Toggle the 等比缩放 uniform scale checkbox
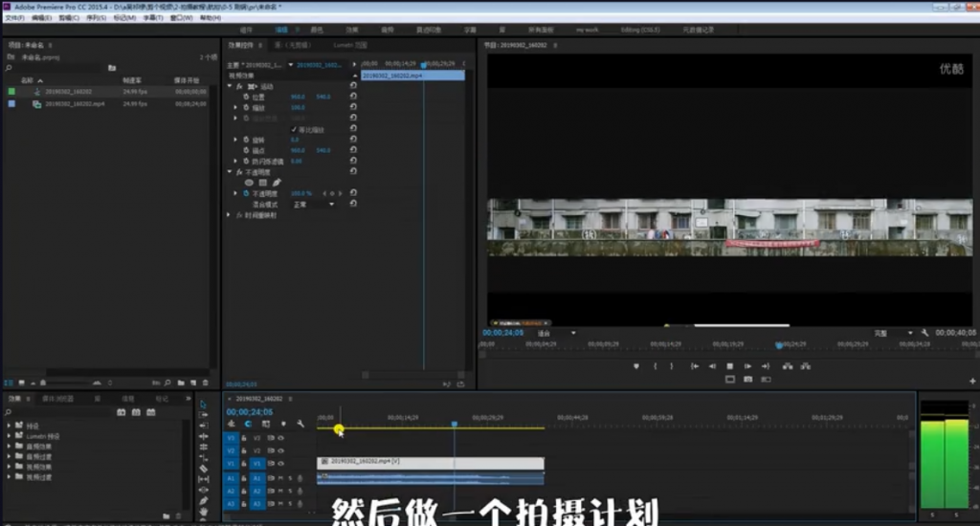 click(294, 129)
